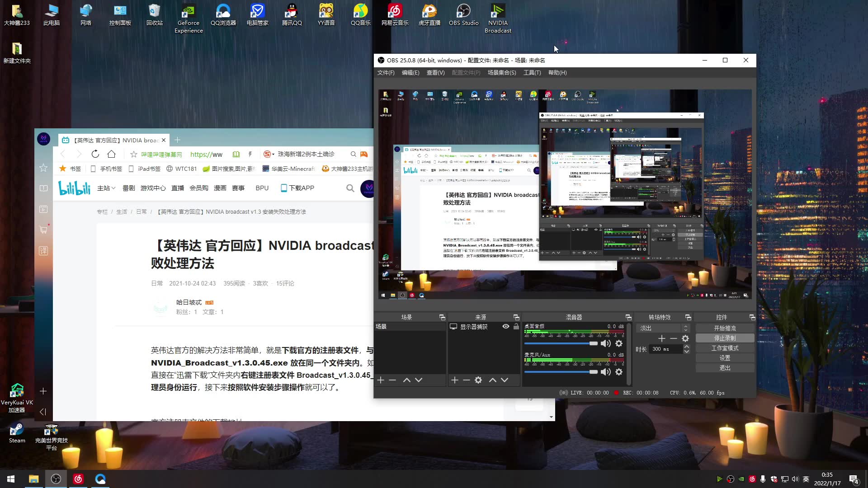Open browser reading mode book icon
This screenshot has width=868, height=488.
(x=236, y=154)
